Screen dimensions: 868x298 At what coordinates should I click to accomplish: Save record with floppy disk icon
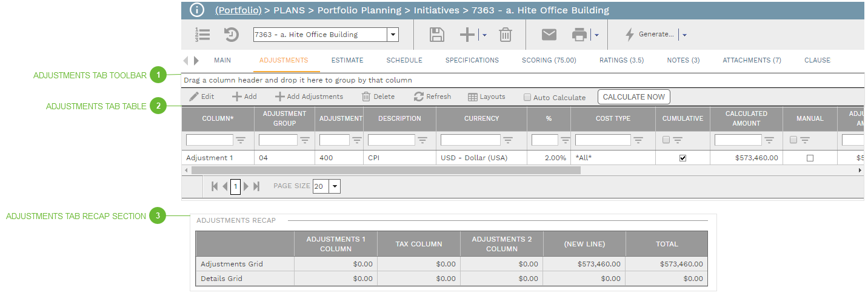pyautogui.click(x=436, y=35)
